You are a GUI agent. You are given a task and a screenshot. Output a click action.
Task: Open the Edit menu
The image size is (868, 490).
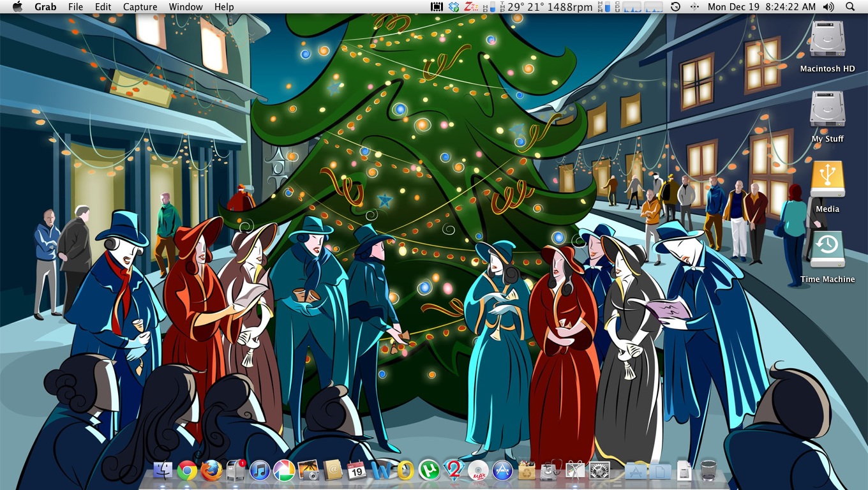[103, 6]
